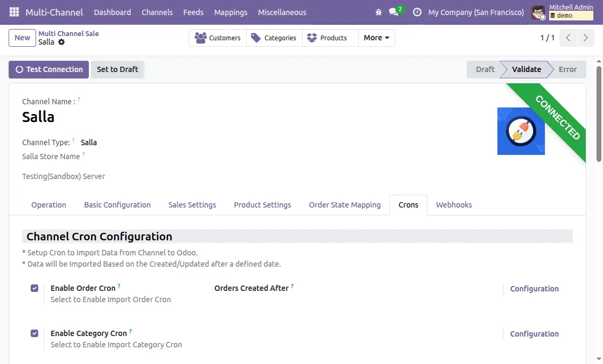
Task: Expand the More dropdown
Action: pos(376,38)
